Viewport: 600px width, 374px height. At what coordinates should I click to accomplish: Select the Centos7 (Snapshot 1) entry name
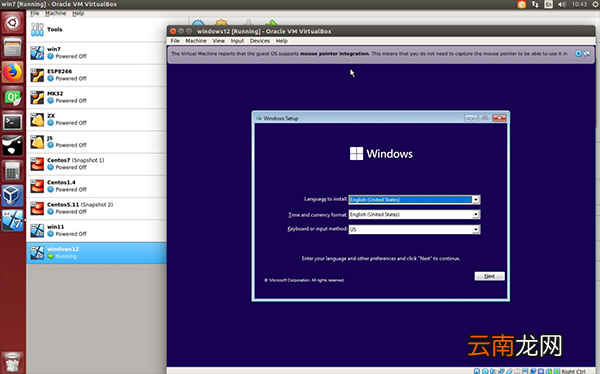click(75, 160)
